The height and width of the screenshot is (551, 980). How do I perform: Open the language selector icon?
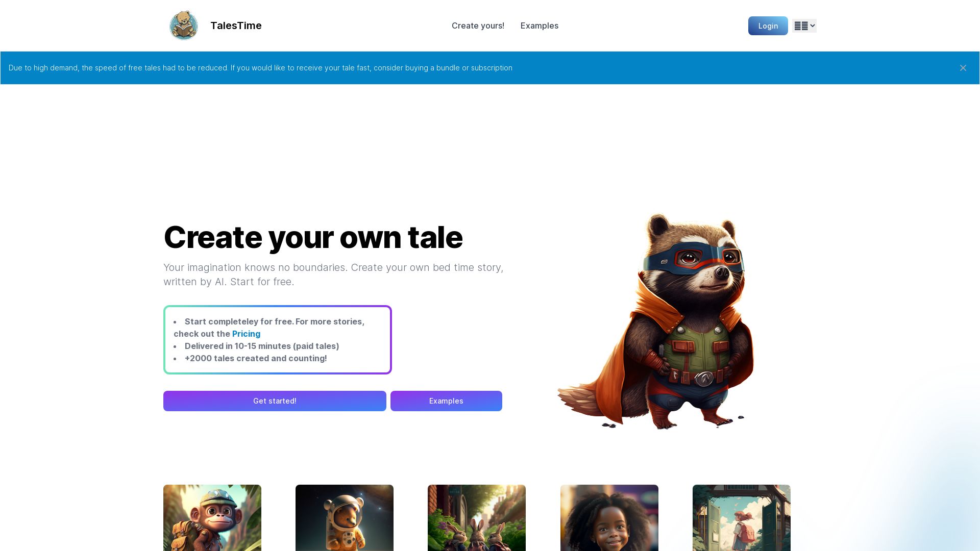point(801,26)
